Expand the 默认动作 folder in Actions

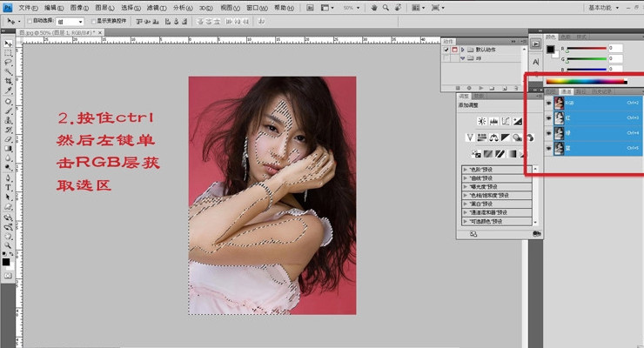(x=463, y=51)
